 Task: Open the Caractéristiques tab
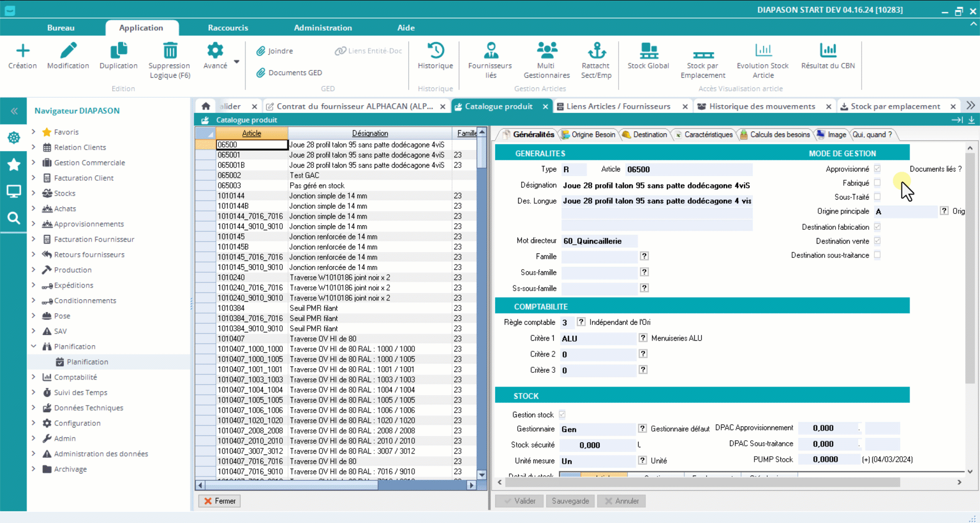point(707,134)
